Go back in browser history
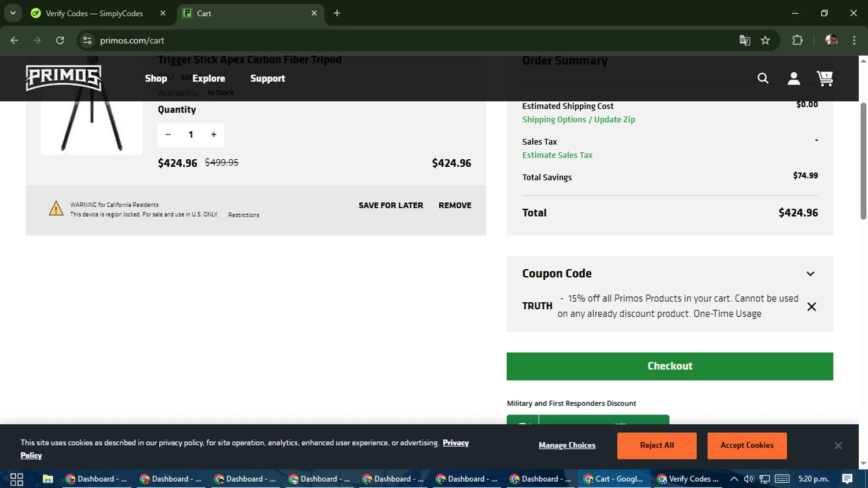This screenshot has width=868, height=488. 14,40
